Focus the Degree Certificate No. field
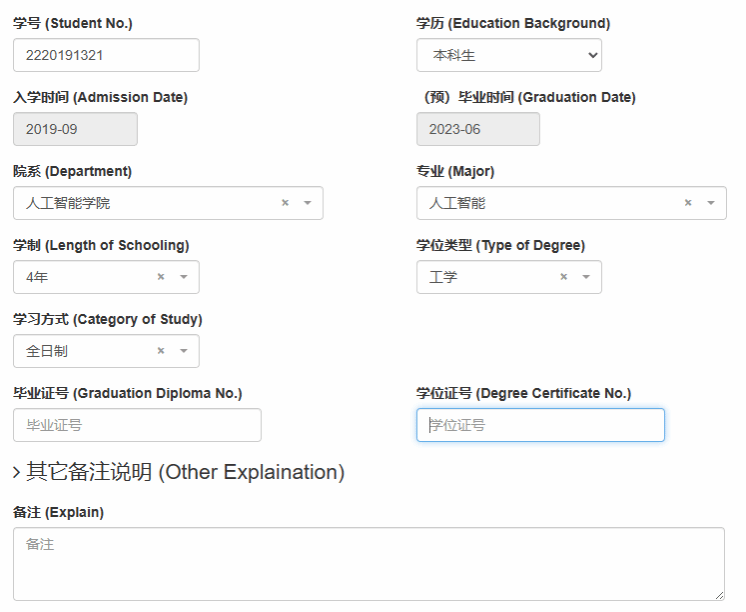Viewport: 746px width, 612px height. [x=540, y=425]
